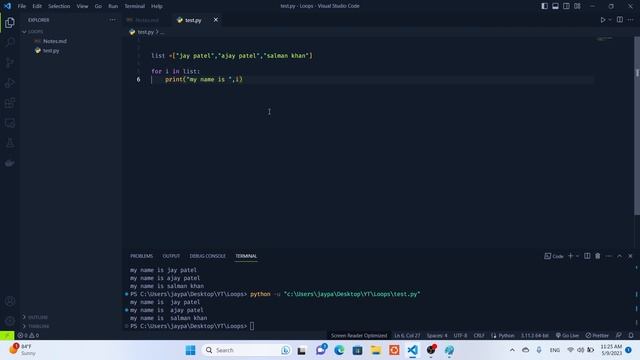This screenshot has width=640, height=360.
Task: Kill terminal with trash icon
Action: pos(598,256)
